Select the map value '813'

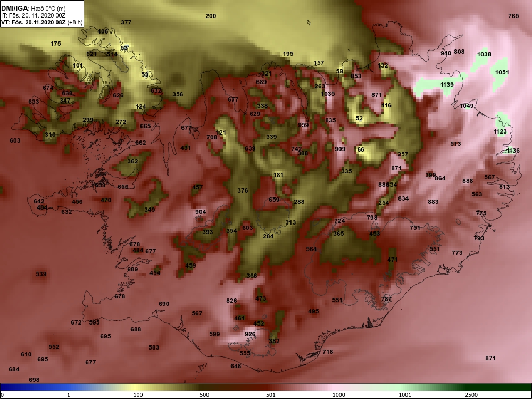[x=504, y=187]
